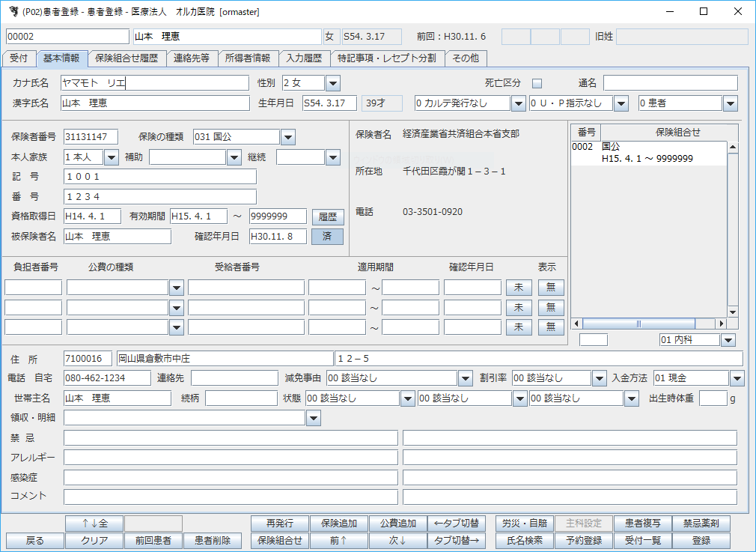Image resolution: width=756 pixels, height=552 pixels.
Task: Click the 履歴 button
Action: pyautogui.click(x=328, y=216)
